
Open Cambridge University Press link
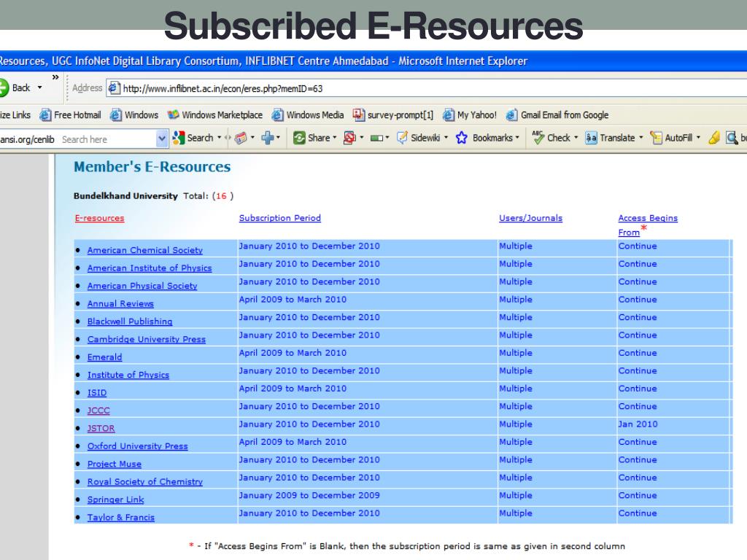(x=146, y=339)
